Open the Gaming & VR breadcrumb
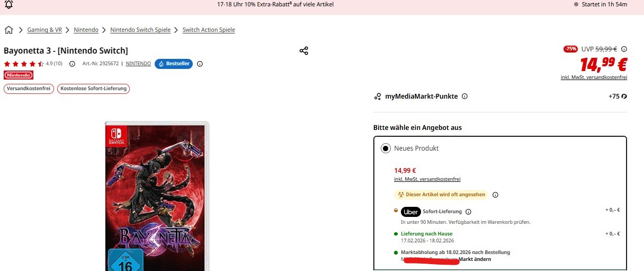Image resolution: width=644 pixels, height=271 pixels. (x=44, y=30)
